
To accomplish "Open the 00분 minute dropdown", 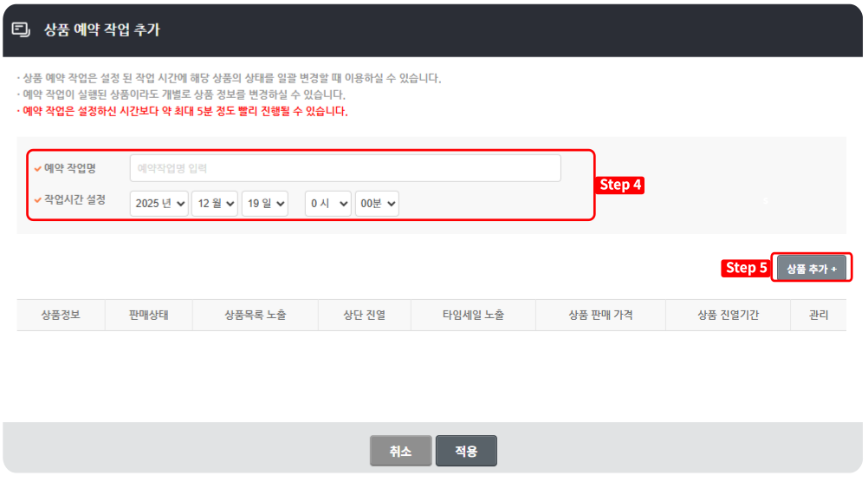I will click(x=377, y=204).
